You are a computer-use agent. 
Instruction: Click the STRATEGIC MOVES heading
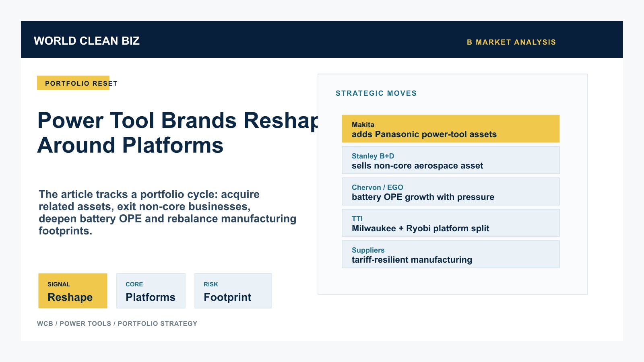click(376, 93)
